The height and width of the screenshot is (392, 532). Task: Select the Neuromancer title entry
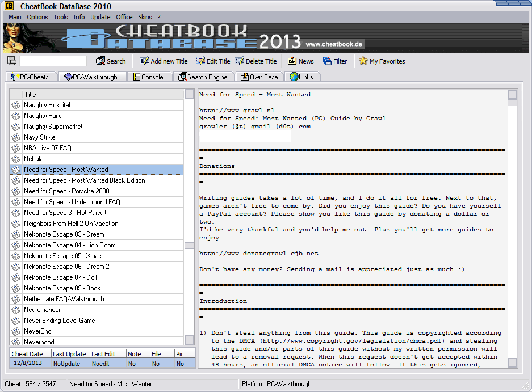coord(44,309)
